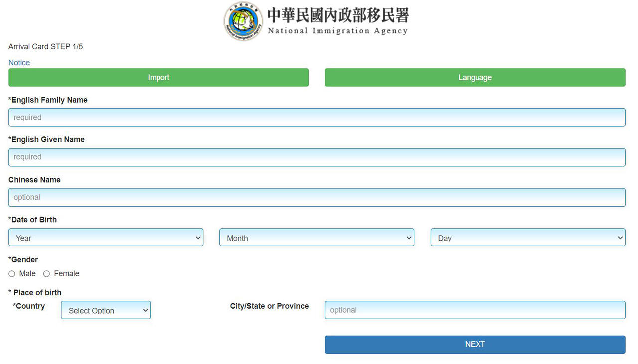638x364 pixels.
Task: Click into the Chinese Name field
Action: pyautogui.click(x=317, y=197)
